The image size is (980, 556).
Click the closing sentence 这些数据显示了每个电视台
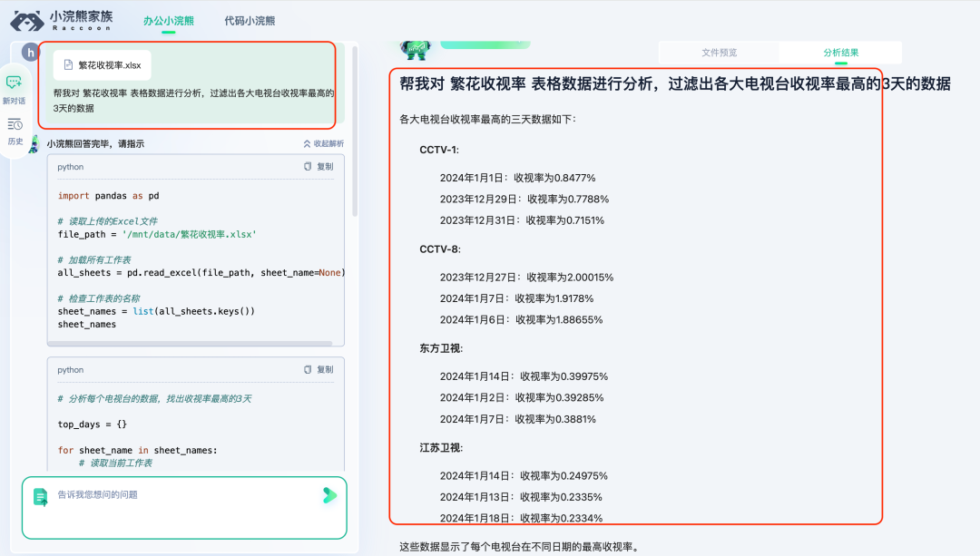point(521,547)
